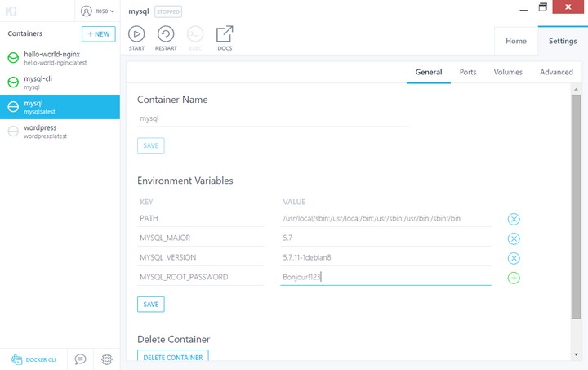Open Docker CLI
This screenshot has width=588, height=370.
[x=33, y=359]
